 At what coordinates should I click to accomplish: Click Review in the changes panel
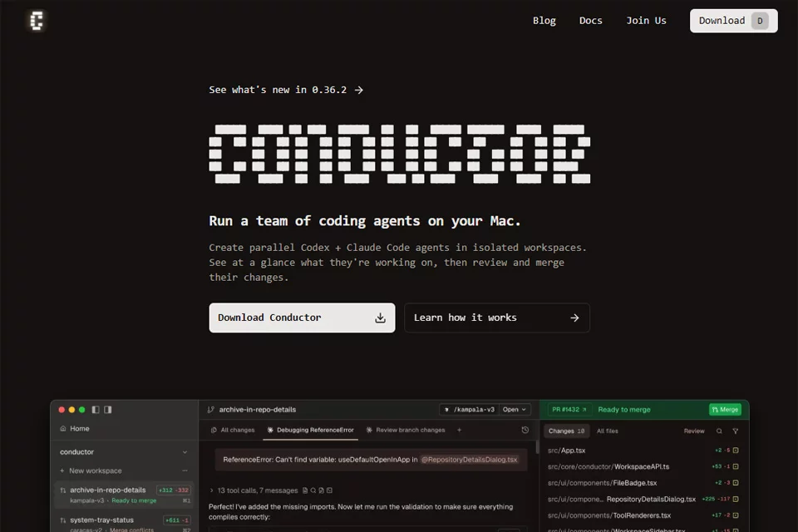click(693, 431)
